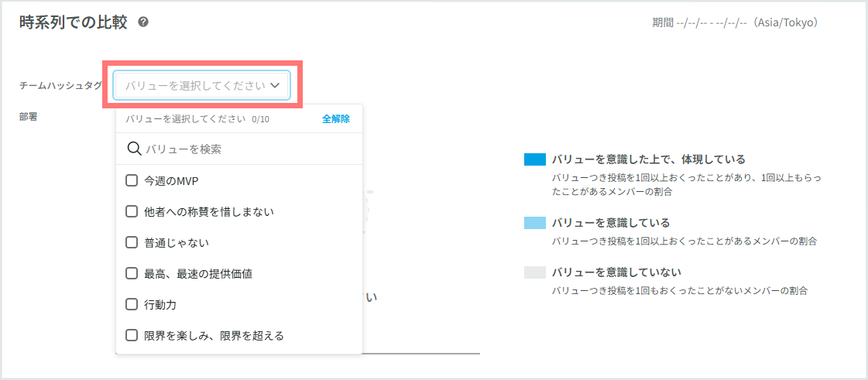Click the magnifier icon in value search
The width and height of the screenshot is (868, 380).
pos(135,149)
